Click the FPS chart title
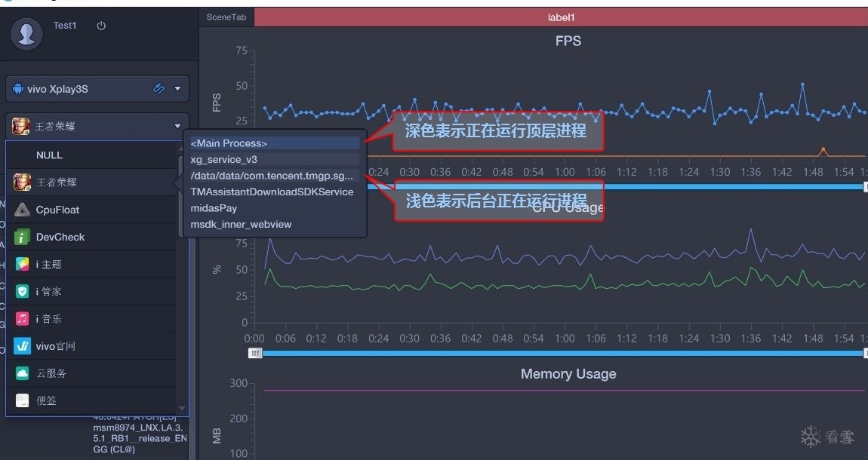Image resolution: width=868 pixels, height=460 pixels. [x=568, y=41]
